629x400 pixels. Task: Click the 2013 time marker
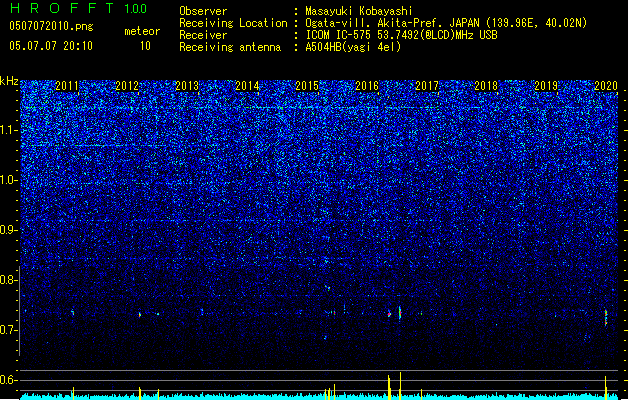coord(187,85)
